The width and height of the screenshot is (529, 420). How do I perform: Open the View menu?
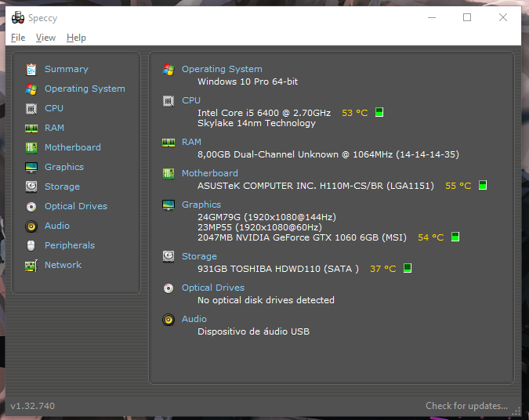[45, 38]
